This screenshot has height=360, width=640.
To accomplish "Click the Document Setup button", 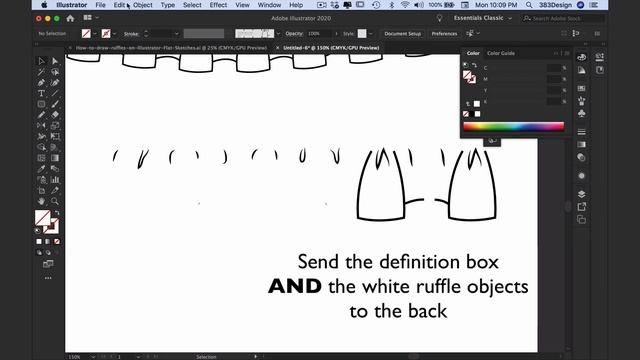I will (402, 34).
